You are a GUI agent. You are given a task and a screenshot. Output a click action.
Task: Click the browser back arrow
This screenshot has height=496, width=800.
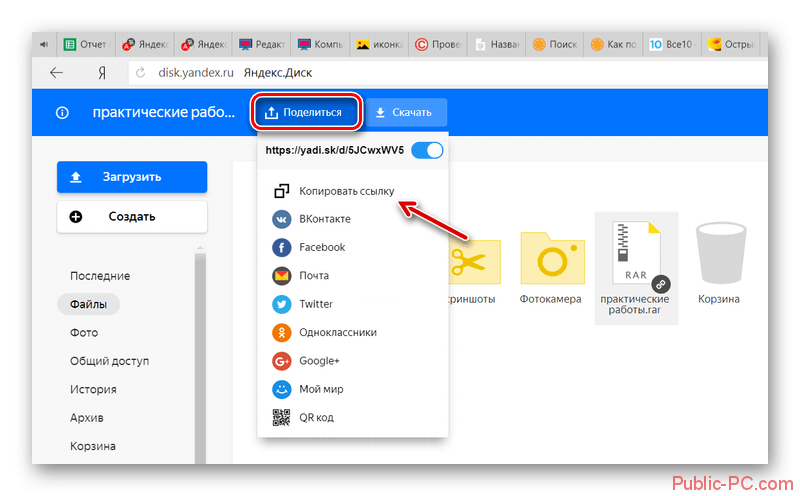tap(56, 73)
